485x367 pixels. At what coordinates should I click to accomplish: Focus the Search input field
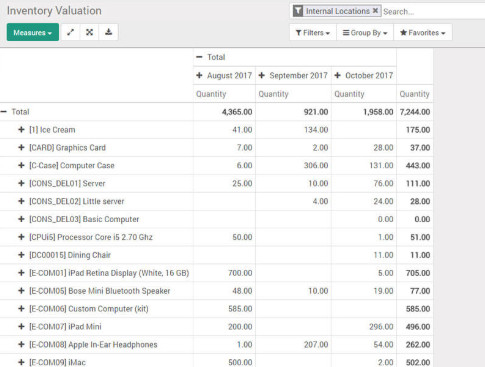(x=433, y=12)
